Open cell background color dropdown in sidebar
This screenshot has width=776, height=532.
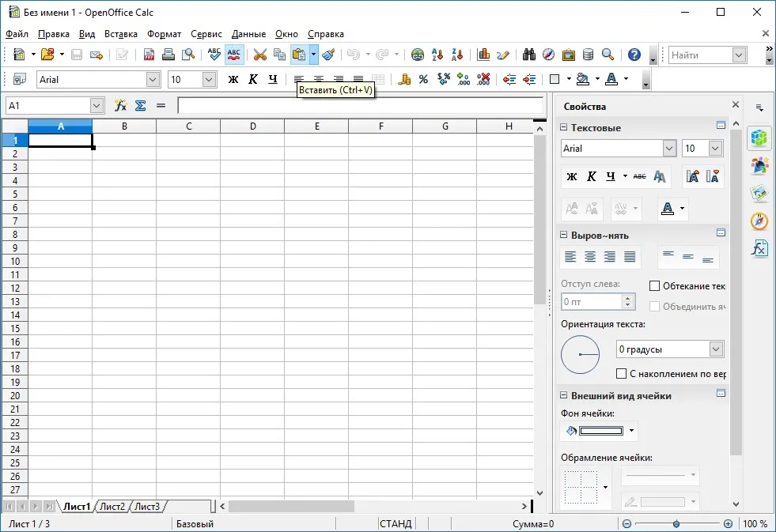click(631, 431)
